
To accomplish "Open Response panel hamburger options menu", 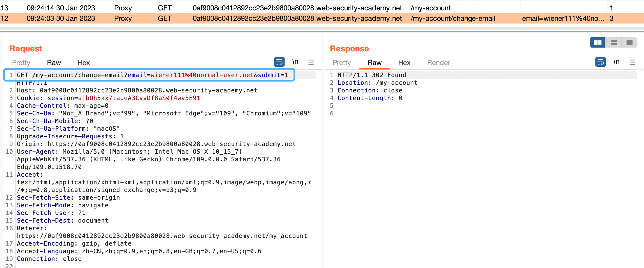I will pyautogui.click(x=632, y=62).
